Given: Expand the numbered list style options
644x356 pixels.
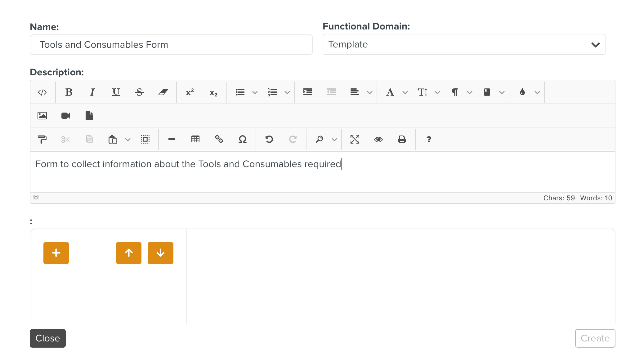Looking at the screenshot, I should (x=288, y=92).
